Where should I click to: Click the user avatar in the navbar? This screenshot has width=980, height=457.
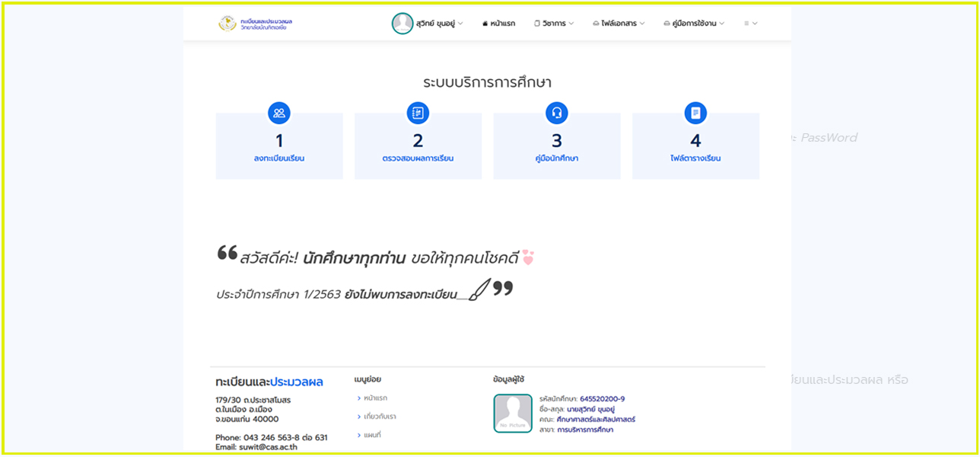pyautogui.click(x=402, y=24)
